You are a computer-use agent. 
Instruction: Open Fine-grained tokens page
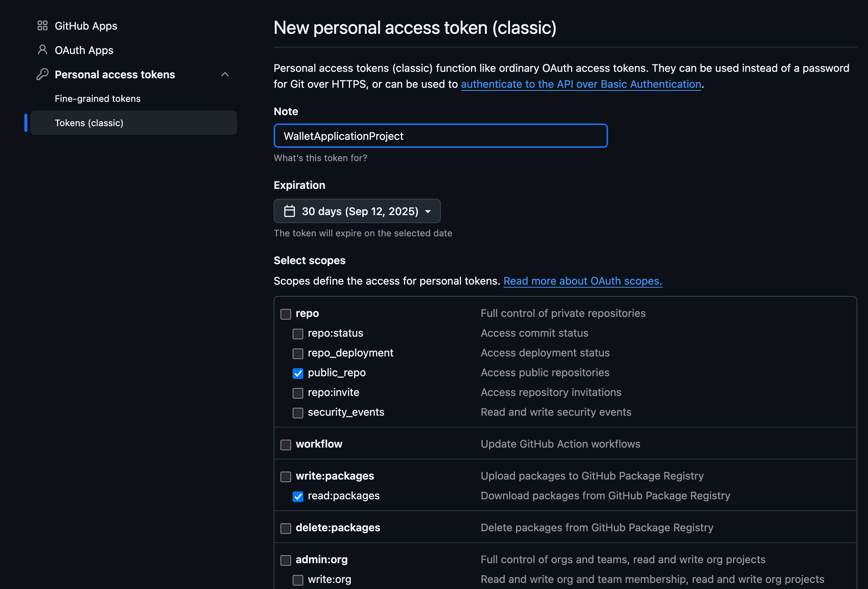[x=98, y=99]
